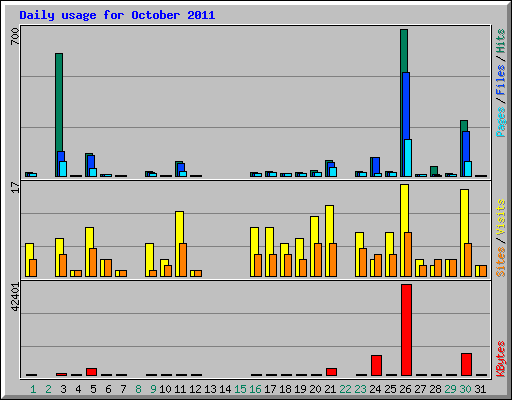Select day label "28" on the x-axis
The width and height of the screenshot is (512, 400).
click(435, 389)
